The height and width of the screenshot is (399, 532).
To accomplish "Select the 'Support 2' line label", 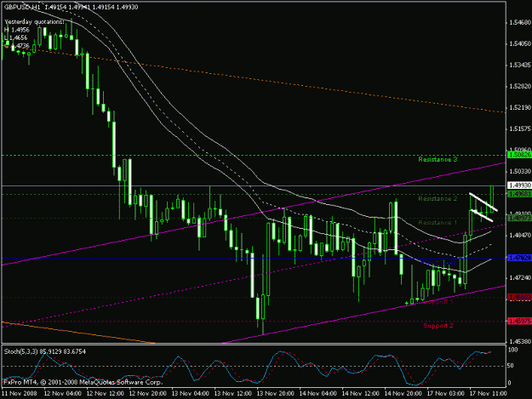I will point(438,326).
